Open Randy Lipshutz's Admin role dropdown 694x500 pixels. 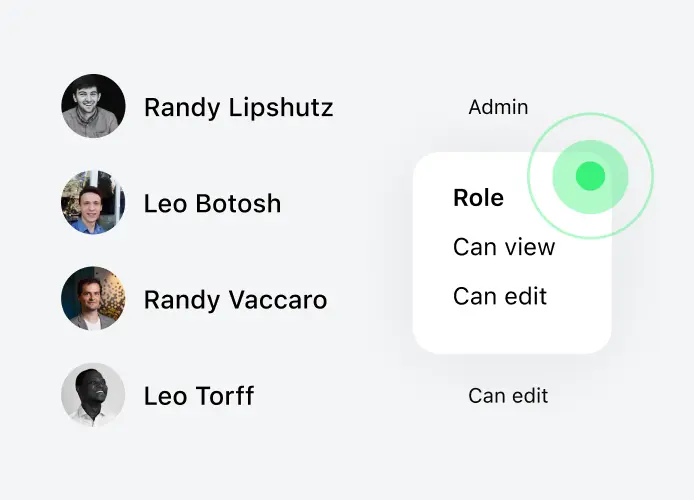click(498, 107)
